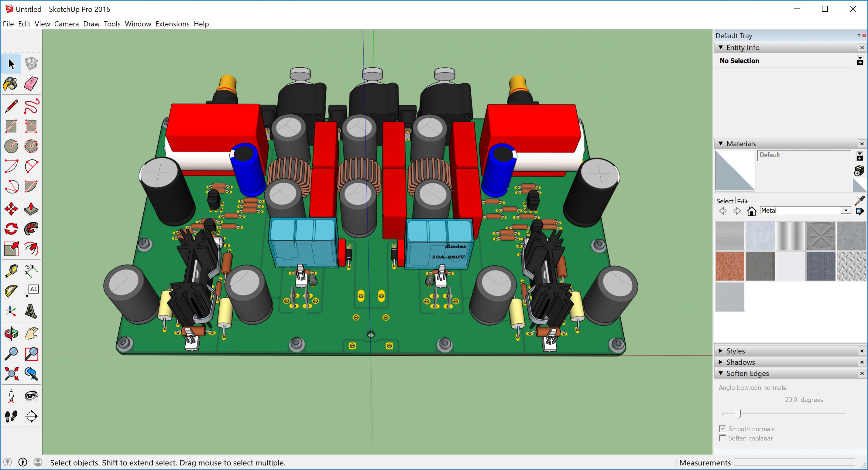Select the Line pencil tool
Image resolution: width=868 pixels, height=470 pixels.
click(x=11, y=106)
